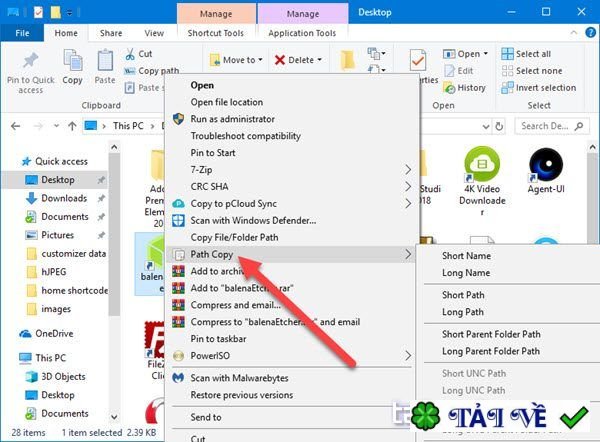The height and width of the screenshot is (442, 600).
Task: Click the Back navigation arrow
Action: (15, 126)
